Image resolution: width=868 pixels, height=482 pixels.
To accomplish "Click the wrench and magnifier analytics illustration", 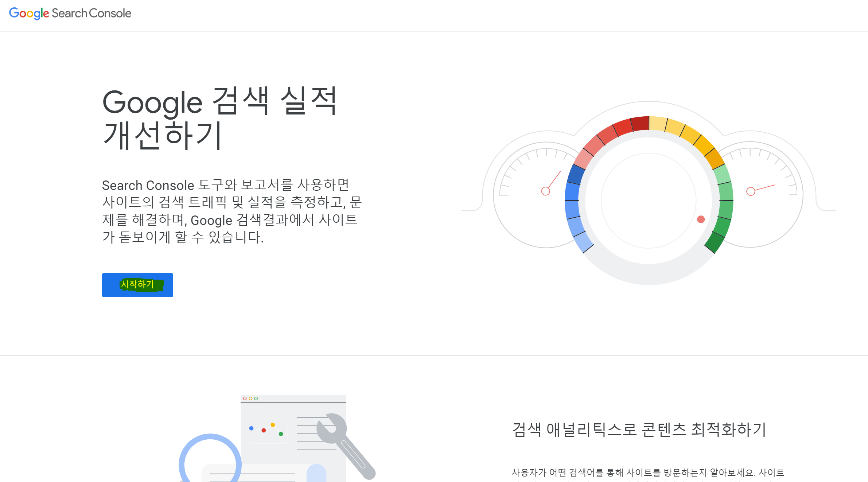I will point(277,438).
